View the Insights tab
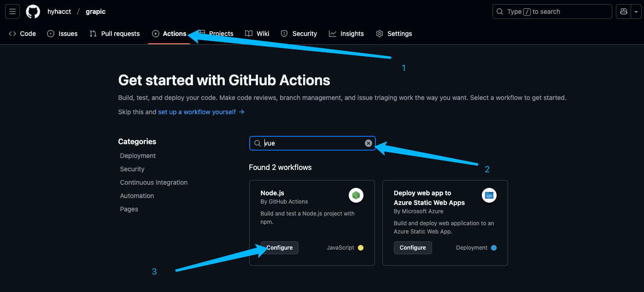This screenshot has width=644, height=292. [x=346, y=34]
